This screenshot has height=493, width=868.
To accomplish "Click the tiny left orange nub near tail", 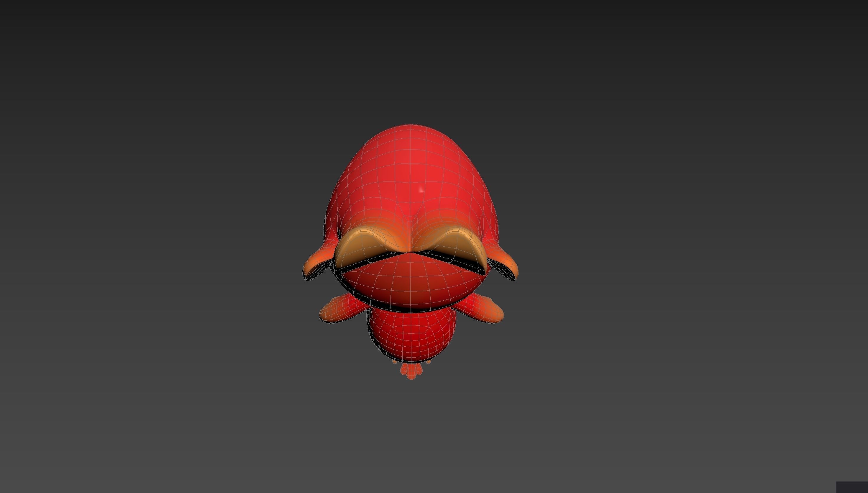I will click(x=394, y=362).
